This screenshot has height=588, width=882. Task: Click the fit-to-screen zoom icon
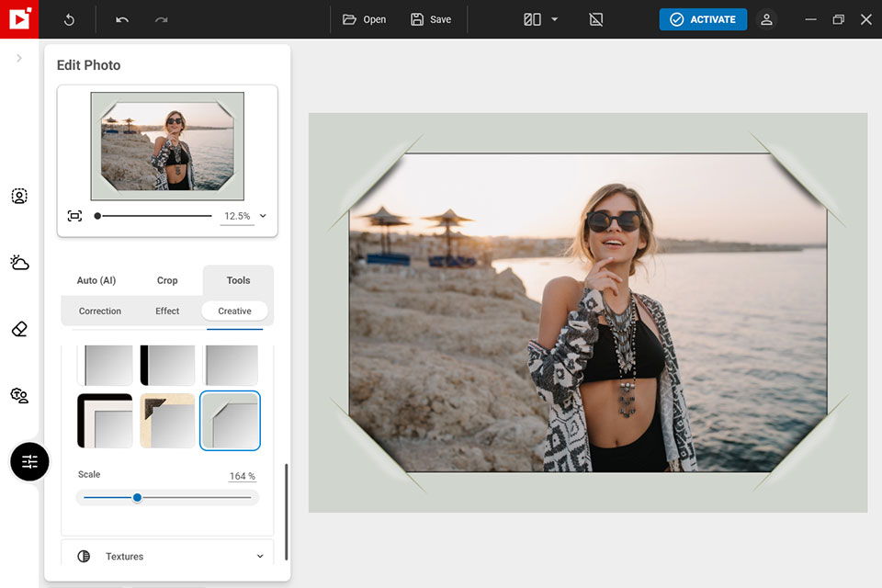tap(74, 216)
